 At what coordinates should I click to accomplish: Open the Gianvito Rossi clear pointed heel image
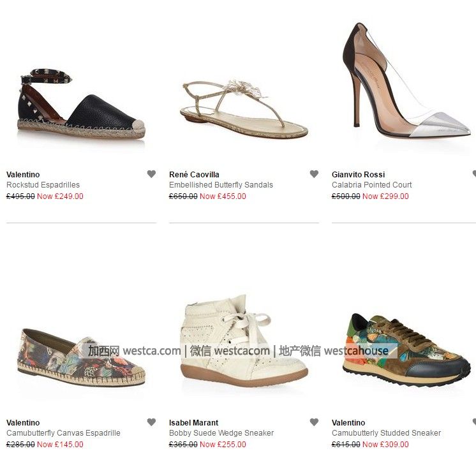(406, 82)
